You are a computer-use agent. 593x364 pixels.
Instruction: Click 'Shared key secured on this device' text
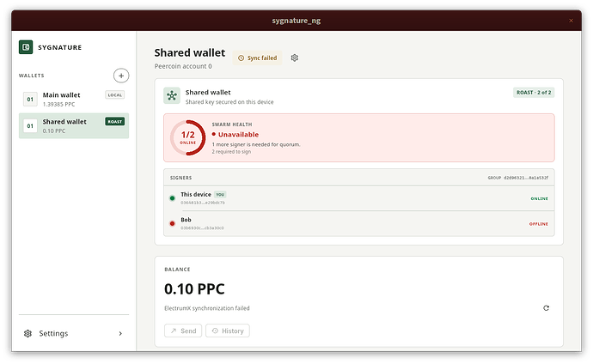(229, 102)
